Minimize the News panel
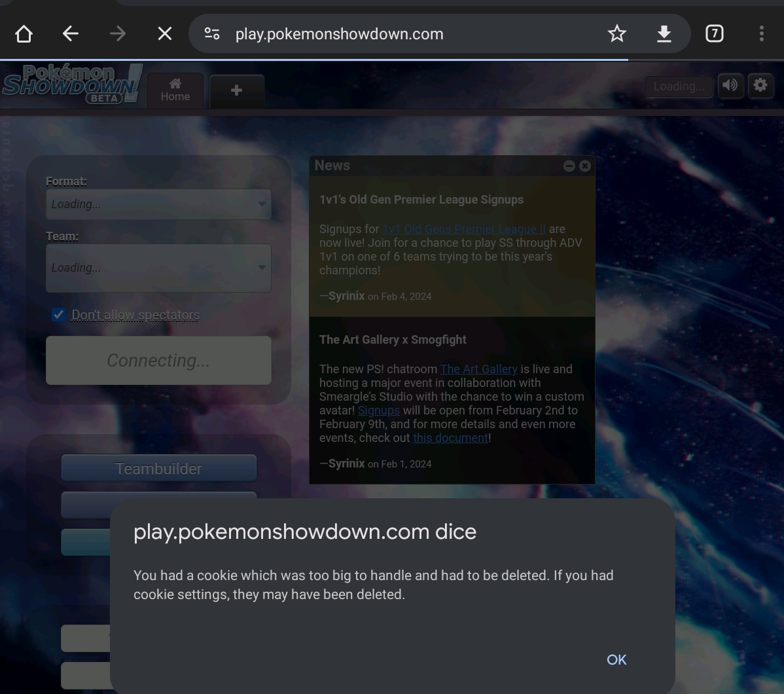 click(x=569, y=166)
